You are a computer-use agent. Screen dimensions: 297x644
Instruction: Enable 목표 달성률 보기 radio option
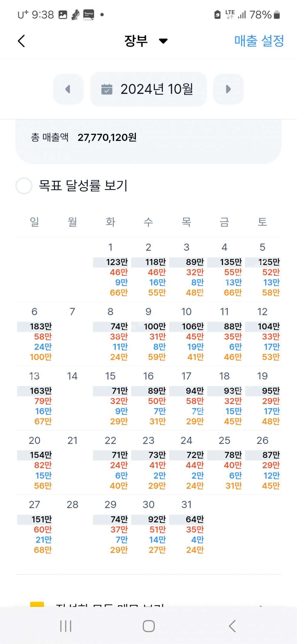tap(24, 186)
